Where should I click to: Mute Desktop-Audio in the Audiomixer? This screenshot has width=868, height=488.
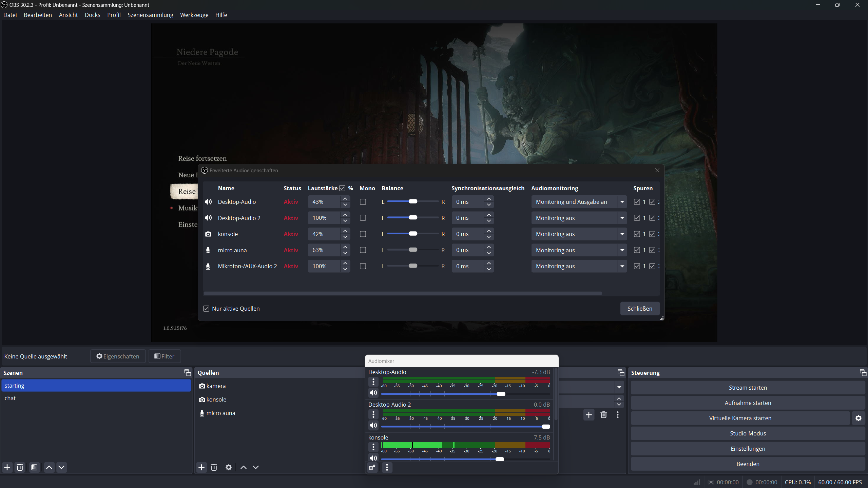tap(373, 393)
